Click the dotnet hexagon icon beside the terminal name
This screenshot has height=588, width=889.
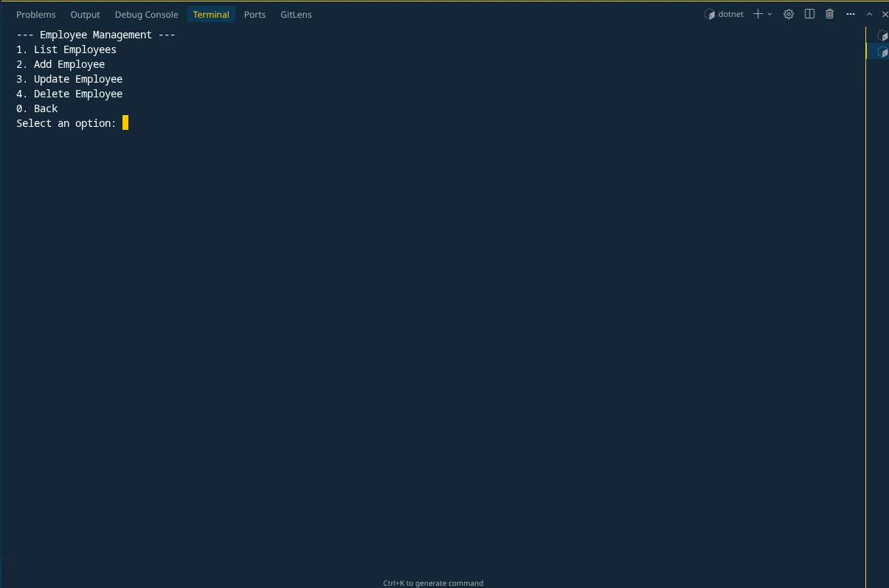click(x=710, y=13)
